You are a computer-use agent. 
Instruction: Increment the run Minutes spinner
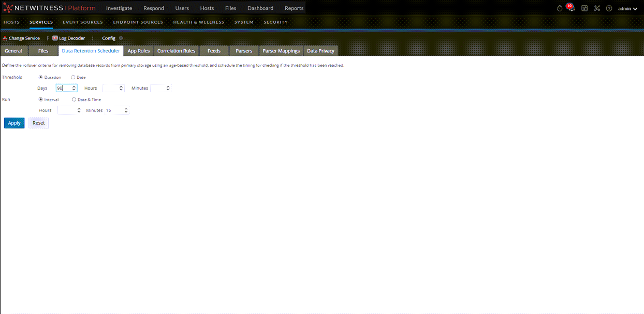click(x=126, y=108)
